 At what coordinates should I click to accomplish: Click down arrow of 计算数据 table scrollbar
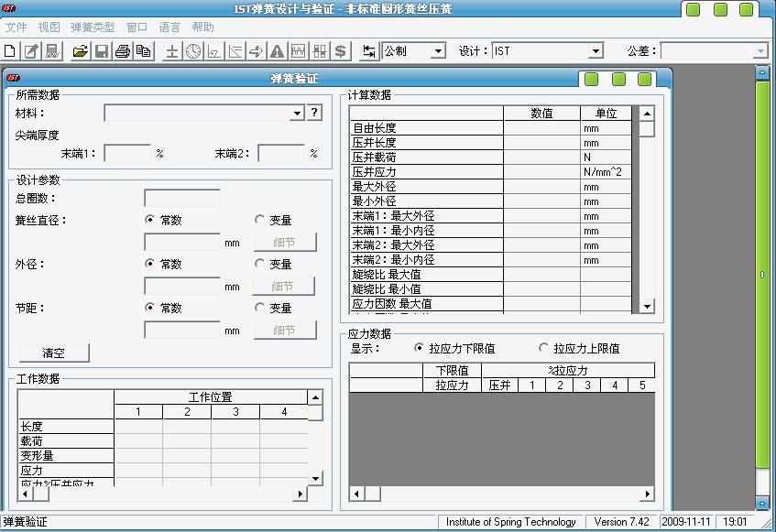click(648, 307)
